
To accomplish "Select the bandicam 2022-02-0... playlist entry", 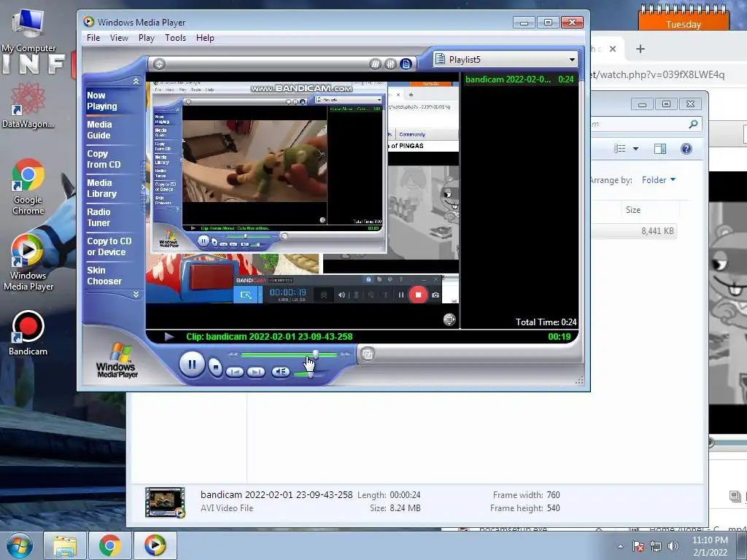I will 519,79.
